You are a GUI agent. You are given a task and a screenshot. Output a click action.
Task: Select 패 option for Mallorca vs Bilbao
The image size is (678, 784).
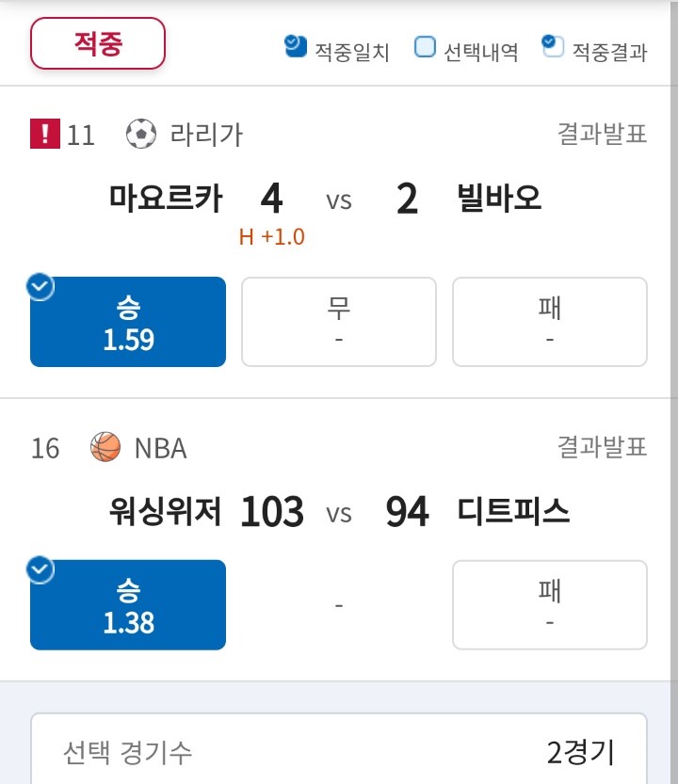[x=550, y=322]
